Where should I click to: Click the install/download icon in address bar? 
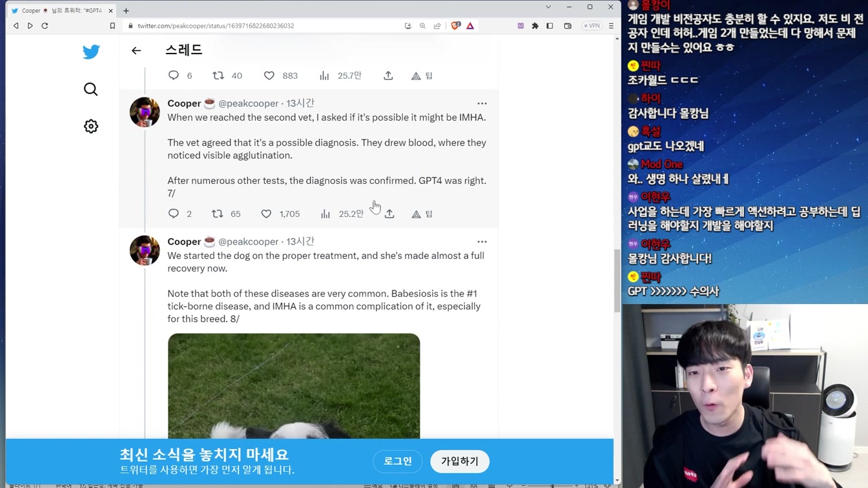pos(408,26)
